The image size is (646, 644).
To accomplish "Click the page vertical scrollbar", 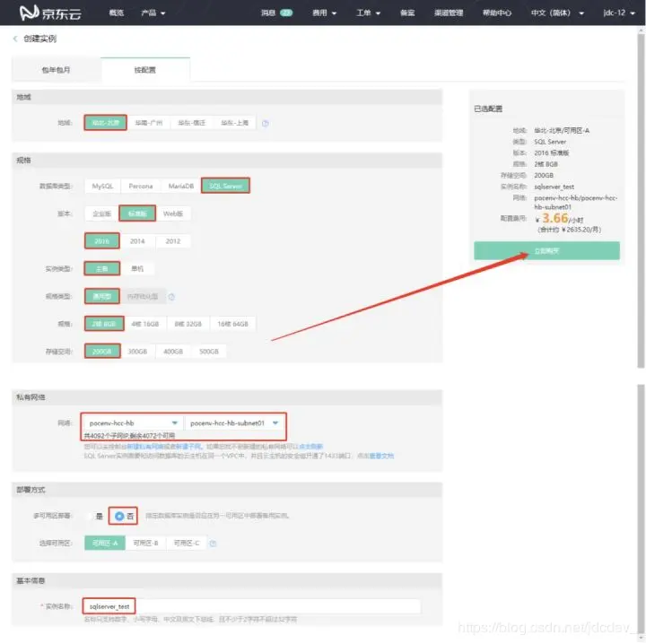I will (641, 202).
